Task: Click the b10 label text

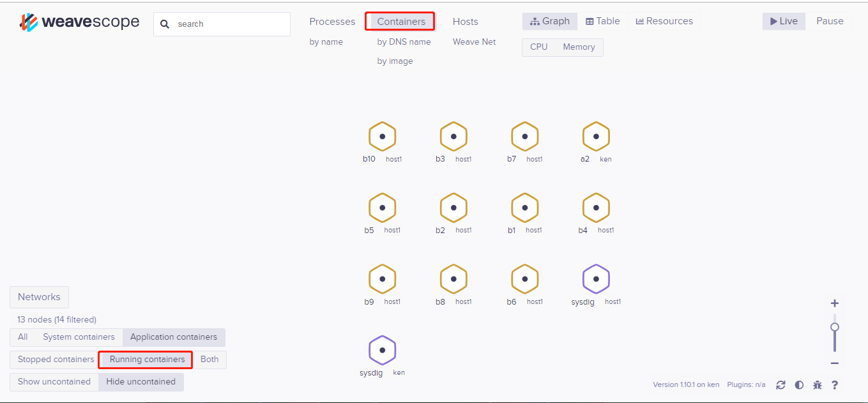Action: click(369, 159)
